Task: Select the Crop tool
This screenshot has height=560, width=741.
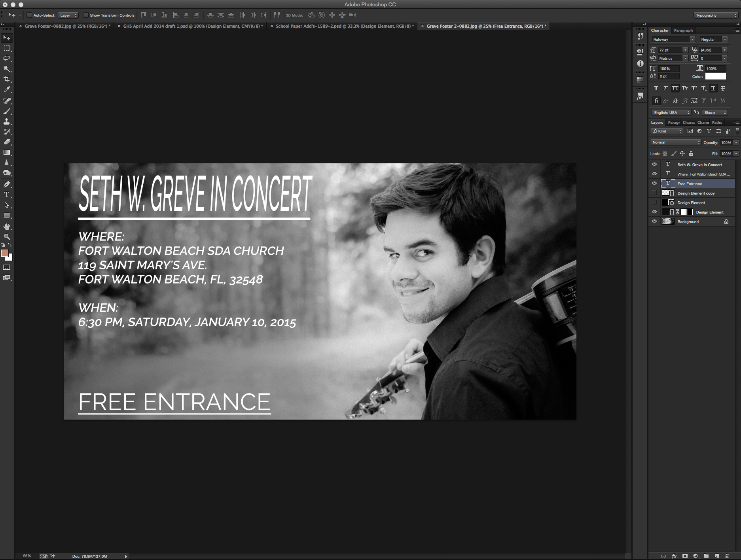Action: tap(7, 79)
